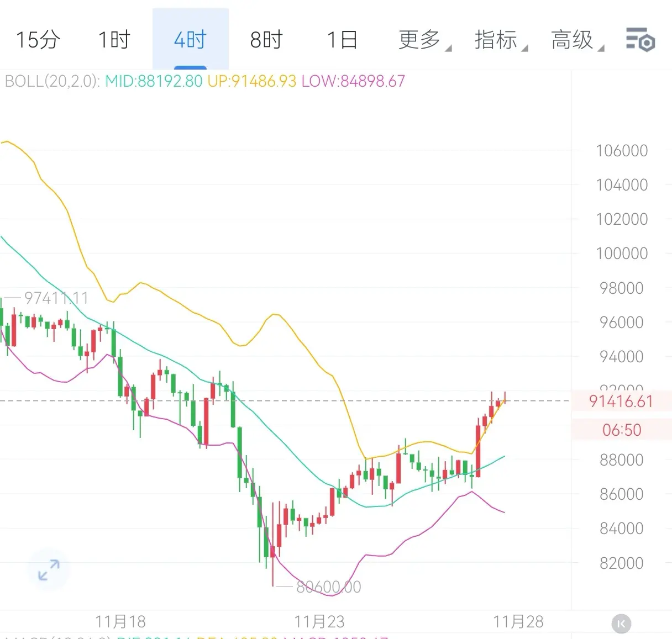Image resolution: width=672 pixels, height=639 pixels.
Task: Tap the 06:50 countdown label
Action: [622, 430]
